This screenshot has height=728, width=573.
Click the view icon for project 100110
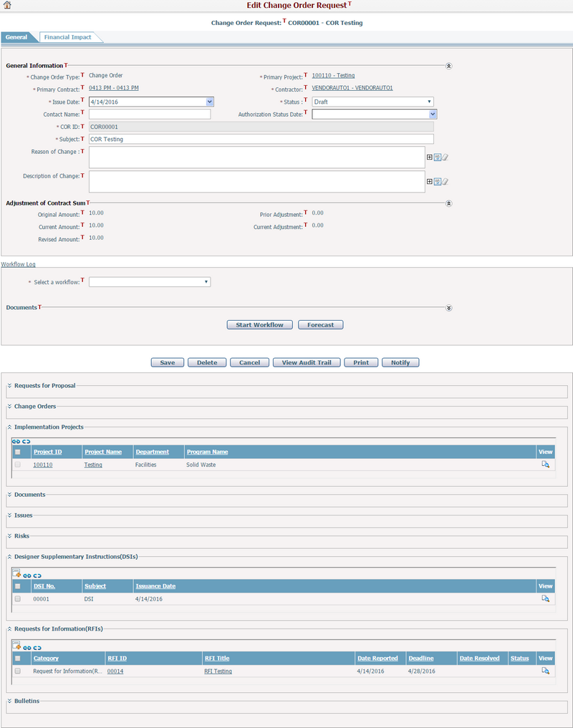545,465
